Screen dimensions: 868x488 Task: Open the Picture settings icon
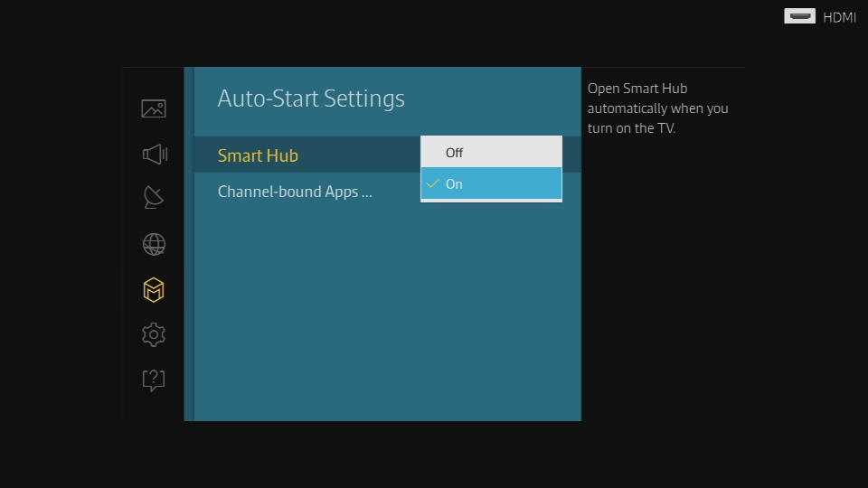[154, 108]
